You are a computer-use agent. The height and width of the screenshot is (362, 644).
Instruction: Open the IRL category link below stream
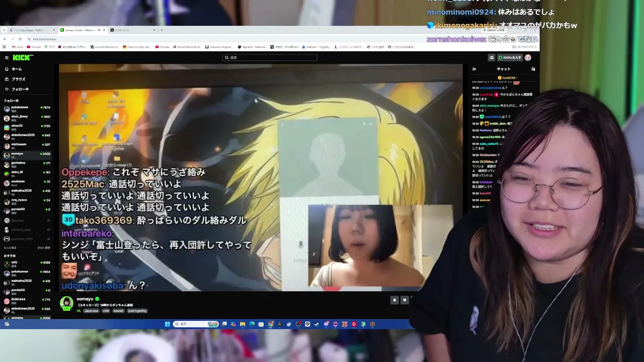tap(79, 311)
